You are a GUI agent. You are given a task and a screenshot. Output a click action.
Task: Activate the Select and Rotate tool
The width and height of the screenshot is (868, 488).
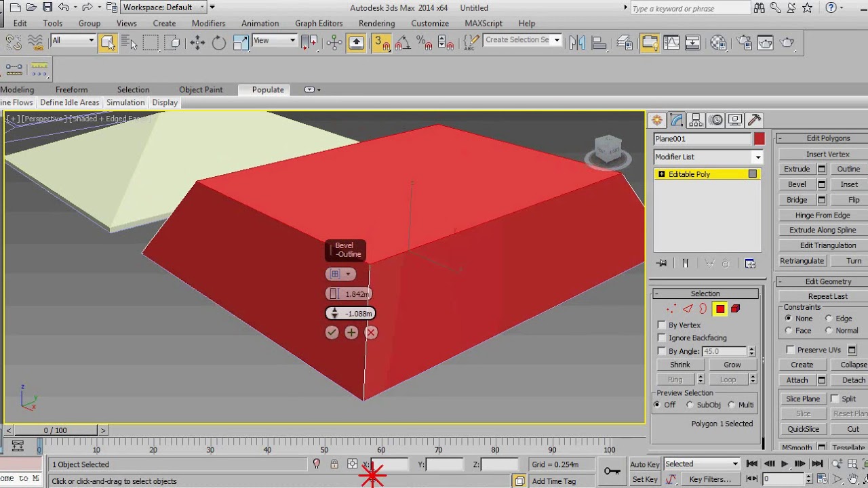(x=218, y=43)
